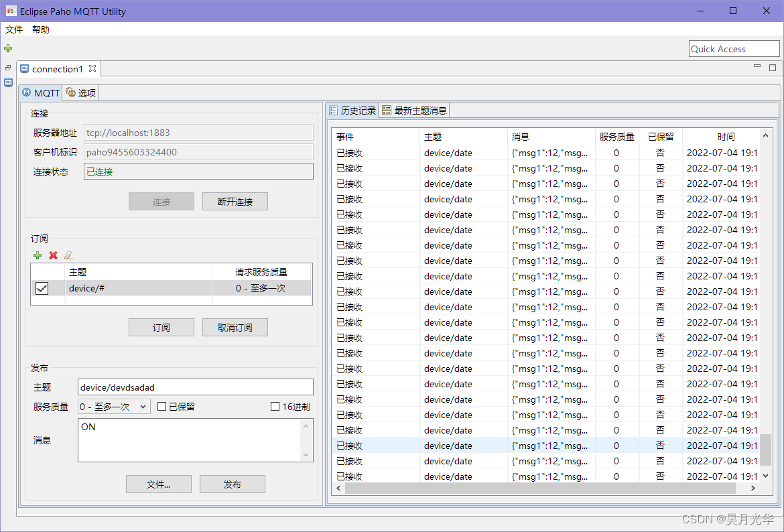This screenshot has height=532, width=784.
Task: Click the 文件... file button
Action: coord(159,484)
